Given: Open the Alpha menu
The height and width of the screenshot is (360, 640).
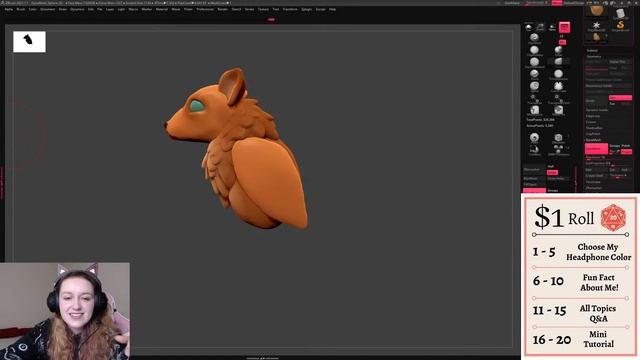Looking at the screenshot, I should 8,9.
